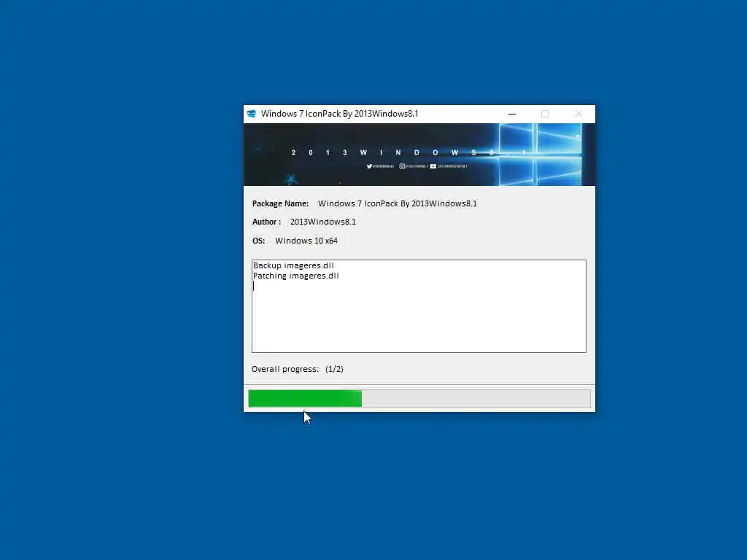Click the '(1/2)' progress counter
Viewport: 747px width, 560px height.
[334, 369]
